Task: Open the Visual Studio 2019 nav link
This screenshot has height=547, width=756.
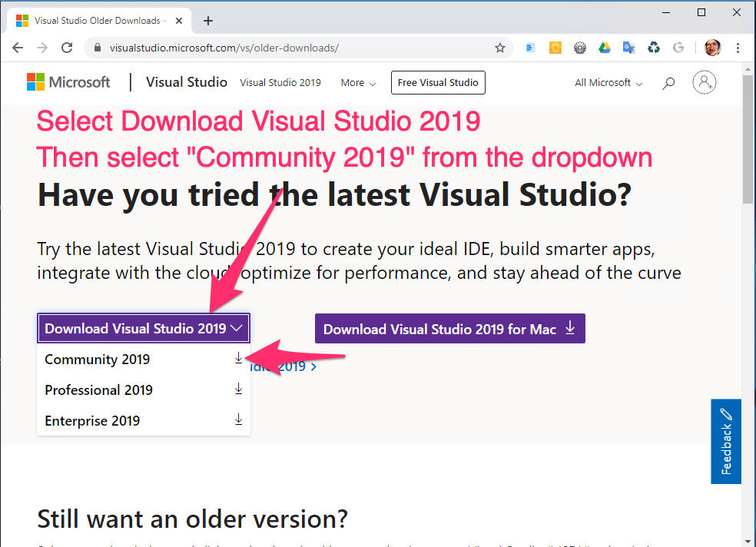Action: pos(280,83)
